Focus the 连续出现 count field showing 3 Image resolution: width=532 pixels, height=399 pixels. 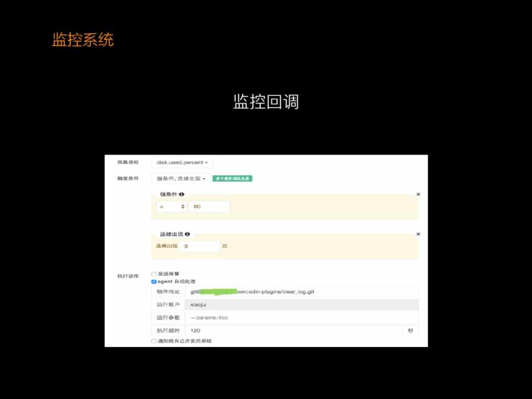(x=199, y=247)
